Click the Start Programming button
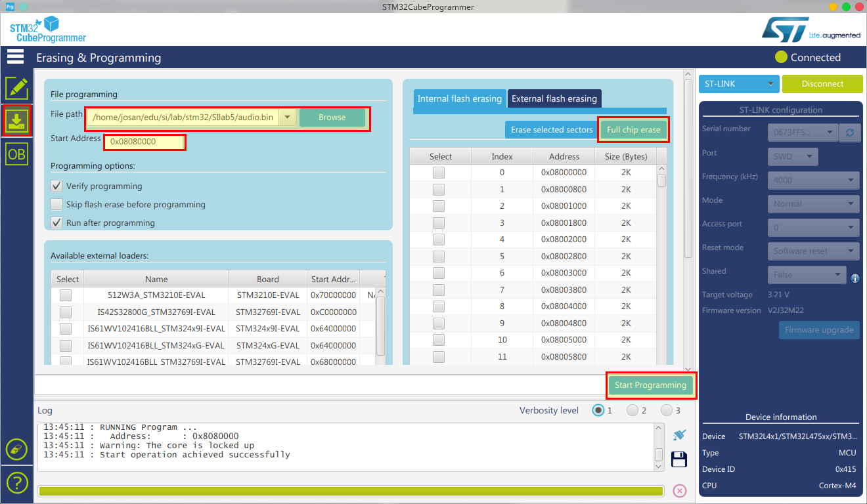The image size is (867, 504). click(650, 385)
